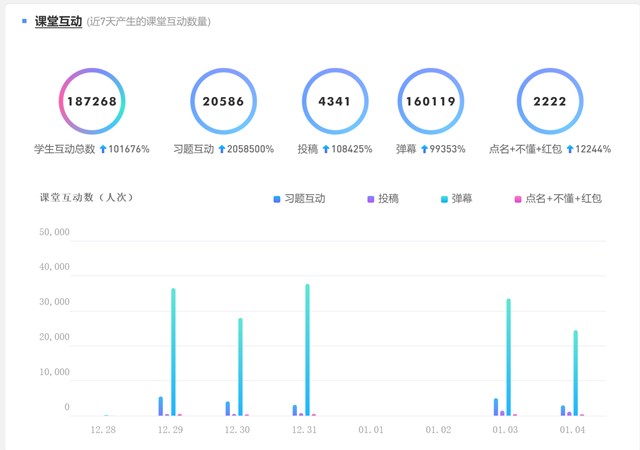Click the 习题互动 bar for 01.03
This screenshot has width=640, height=450.
[x=496, y=407]
